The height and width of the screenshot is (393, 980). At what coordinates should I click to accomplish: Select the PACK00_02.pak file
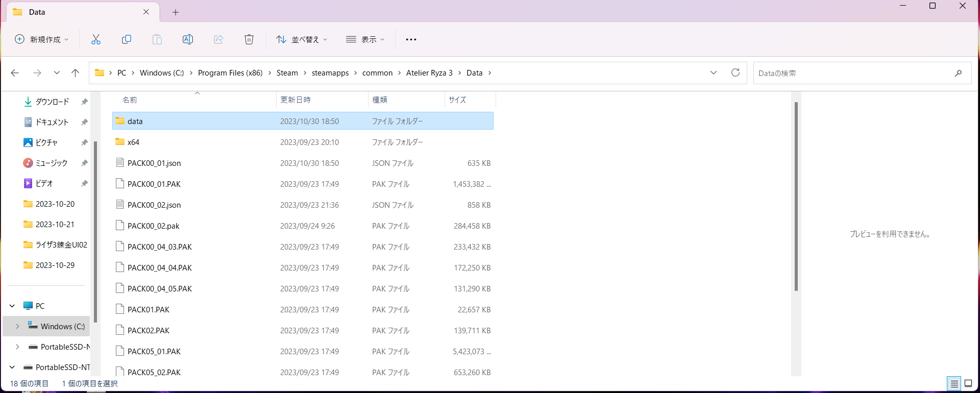[x=303, y=226]
